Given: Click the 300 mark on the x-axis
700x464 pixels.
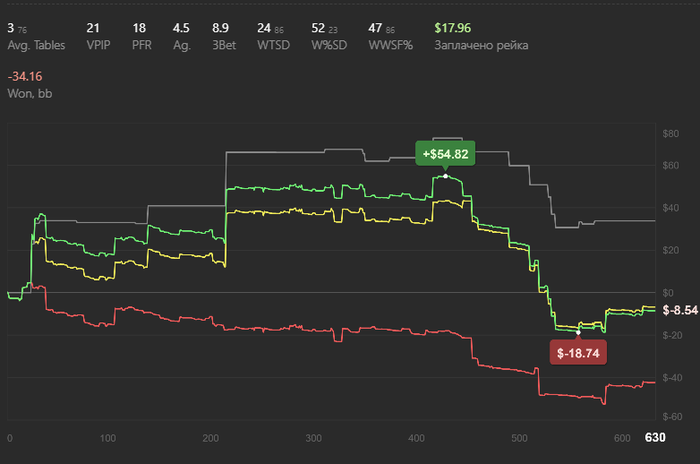Looking at the screenshot, I should pos(314,438).
